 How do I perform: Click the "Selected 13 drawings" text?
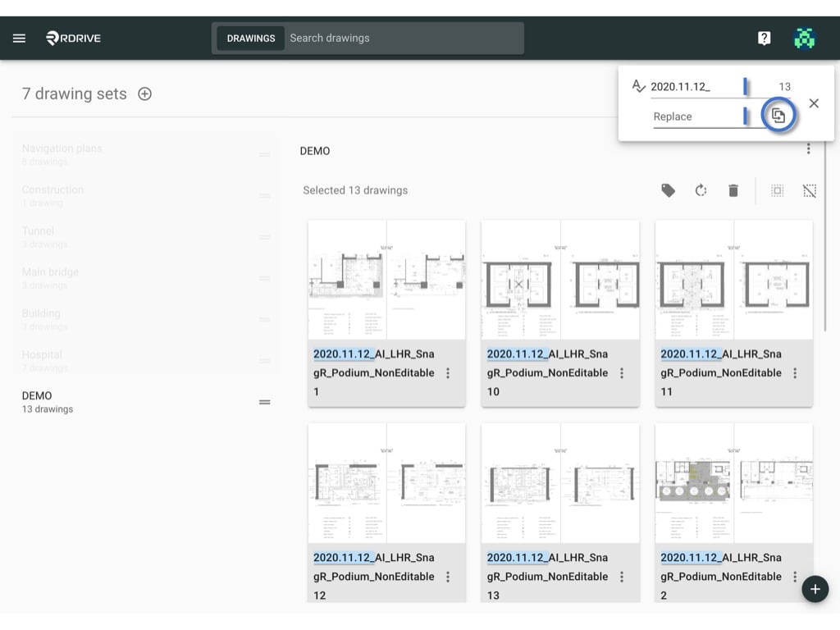(x=355, y=190)
